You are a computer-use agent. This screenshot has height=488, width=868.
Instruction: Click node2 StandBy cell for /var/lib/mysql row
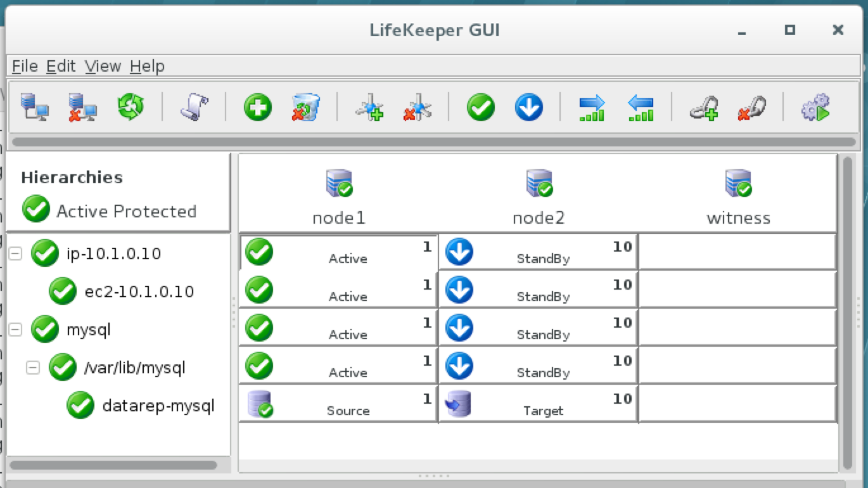click(539, 366)
